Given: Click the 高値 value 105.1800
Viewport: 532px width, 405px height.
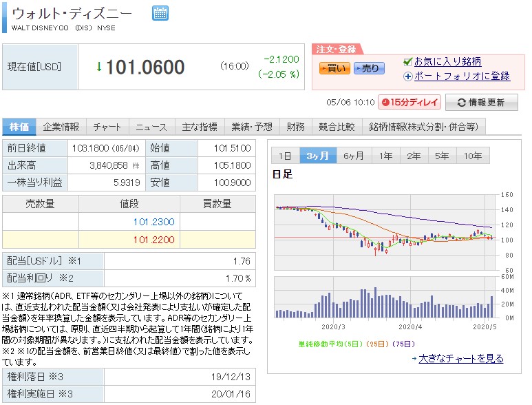Looking at the screenshot, I should (x=233, y=165).
